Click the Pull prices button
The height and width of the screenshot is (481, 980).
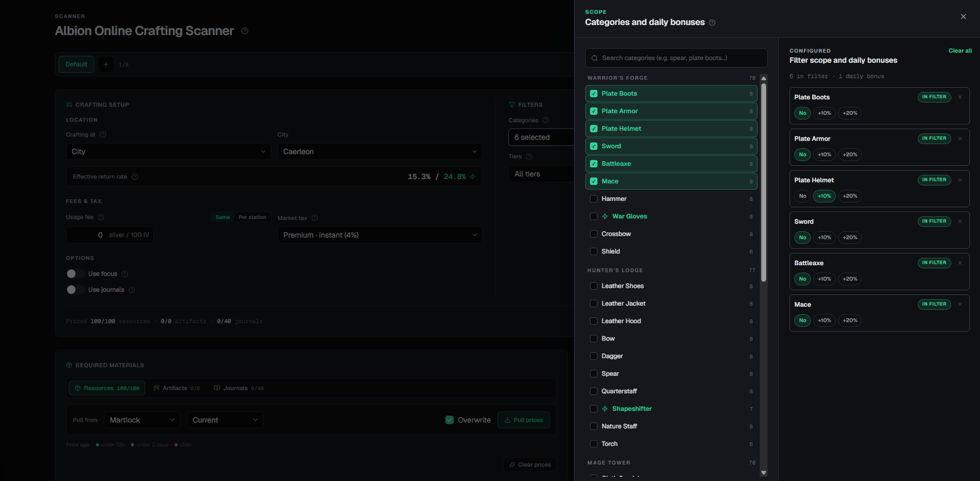524,420
